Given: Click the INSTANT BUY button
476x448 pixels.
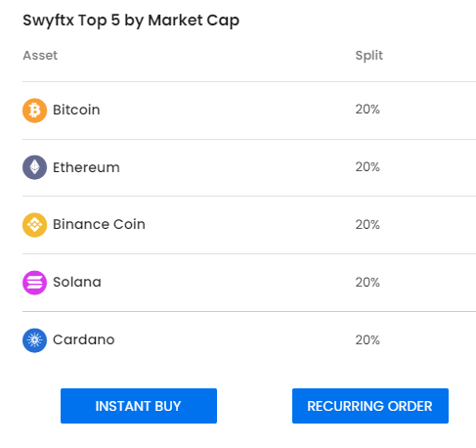Looking at the screenshot, I should point(139,406).
